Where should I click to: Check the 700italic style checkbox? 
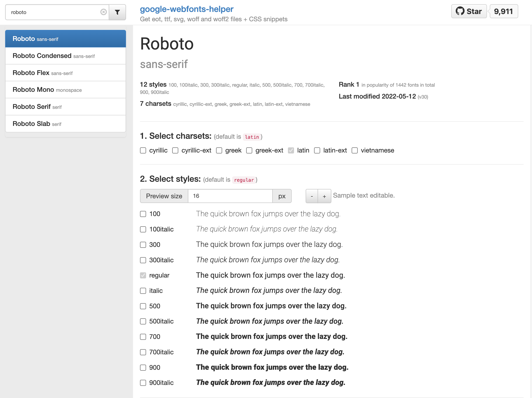point(143,352)
